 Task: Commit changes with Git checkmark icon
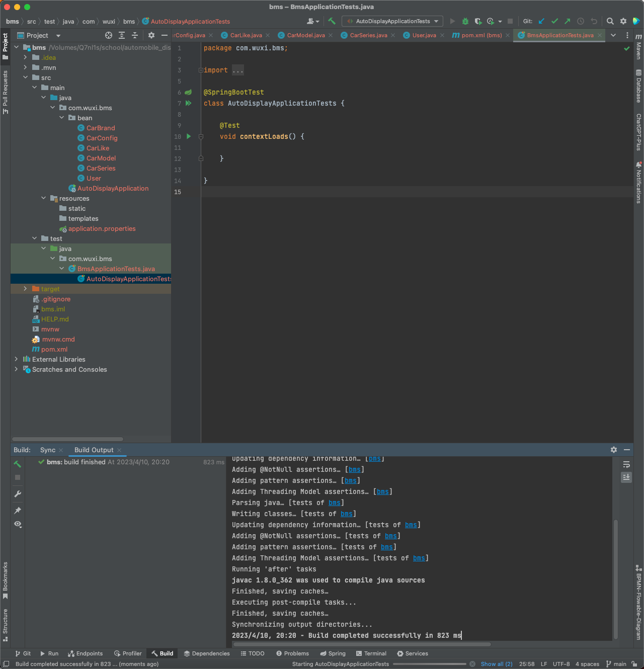[554, 21]
